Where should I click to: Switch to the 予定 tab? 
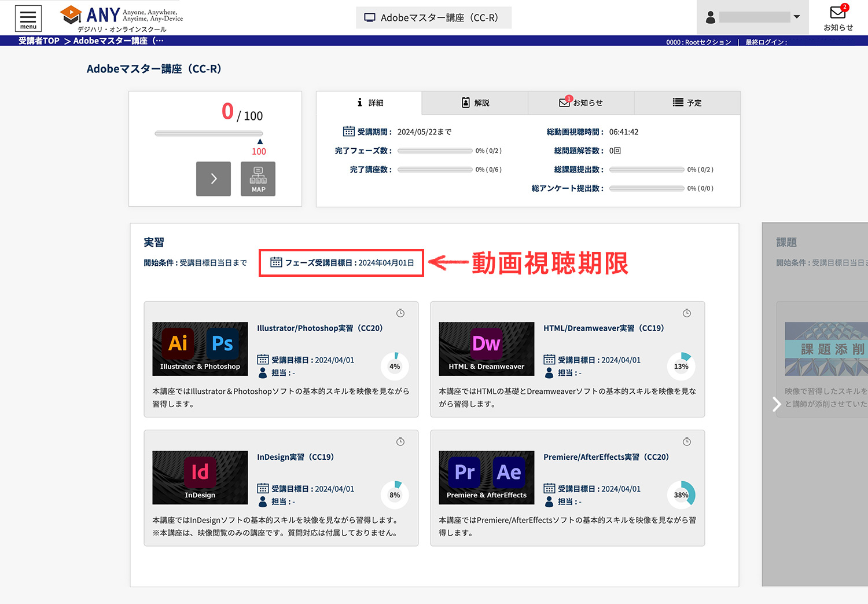click(687, 103)
